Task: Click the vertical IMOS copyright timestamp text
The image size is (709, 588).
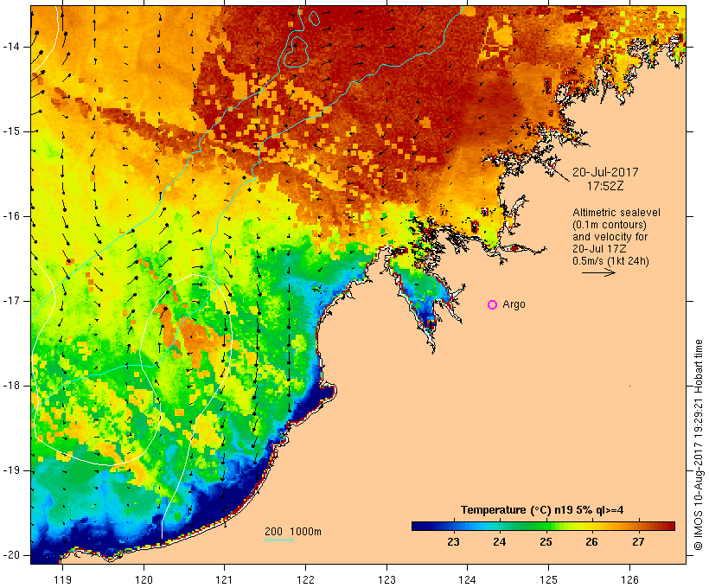Action: tap(699, 445)
